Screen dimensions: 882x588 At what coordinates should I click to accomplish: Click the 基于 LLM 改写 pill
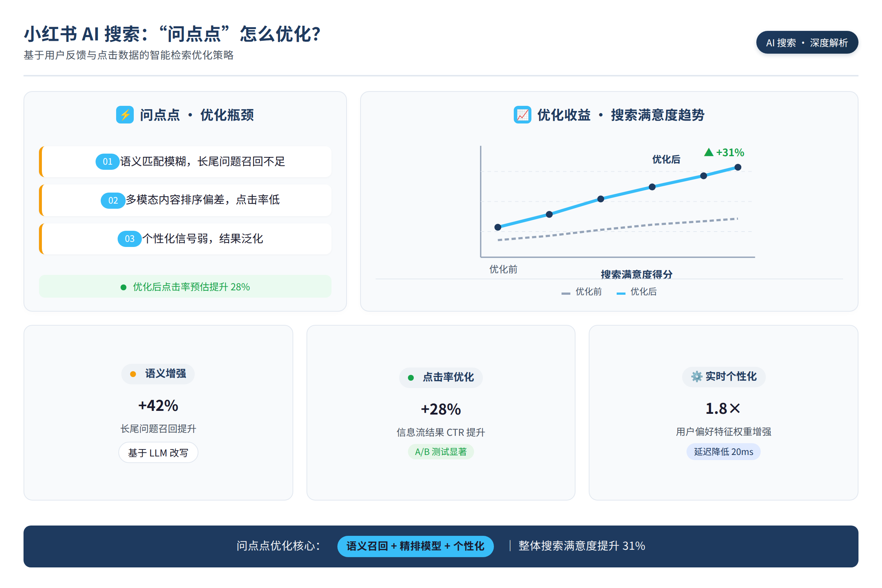coord(158,453)
